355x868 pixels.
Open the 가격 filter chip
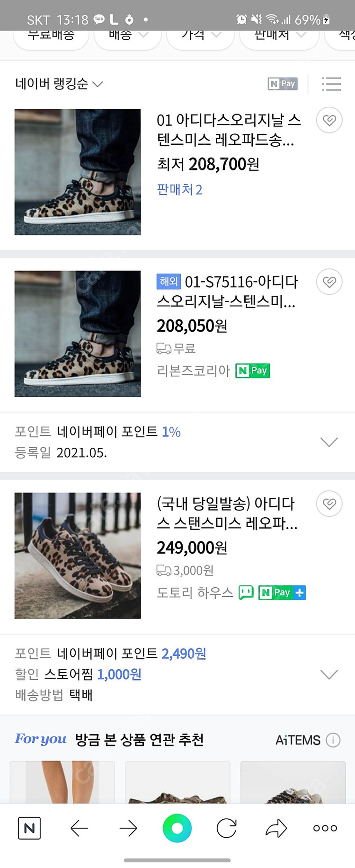[202, 36]
